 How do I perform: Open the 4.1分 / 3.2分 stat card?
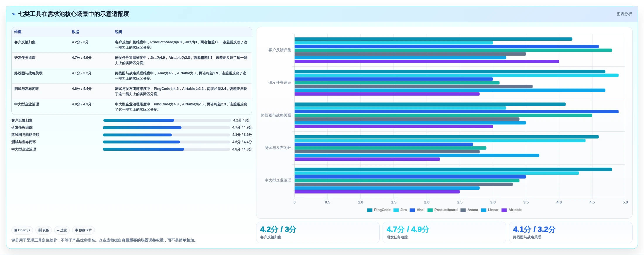click(571, 232)
